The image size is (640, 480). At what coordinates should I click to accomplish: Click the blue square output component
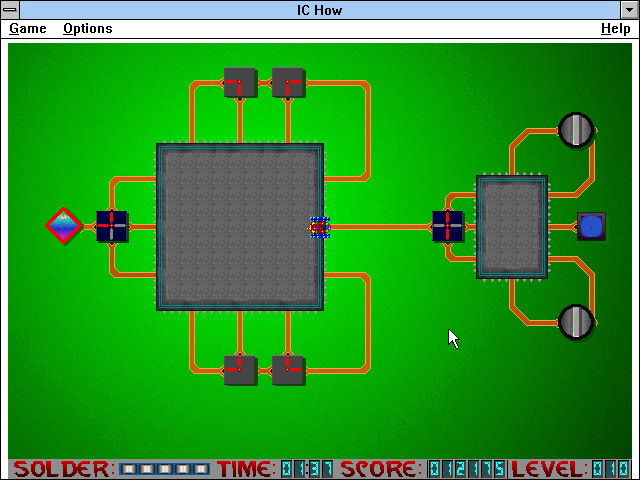click(x=591, y=226)
